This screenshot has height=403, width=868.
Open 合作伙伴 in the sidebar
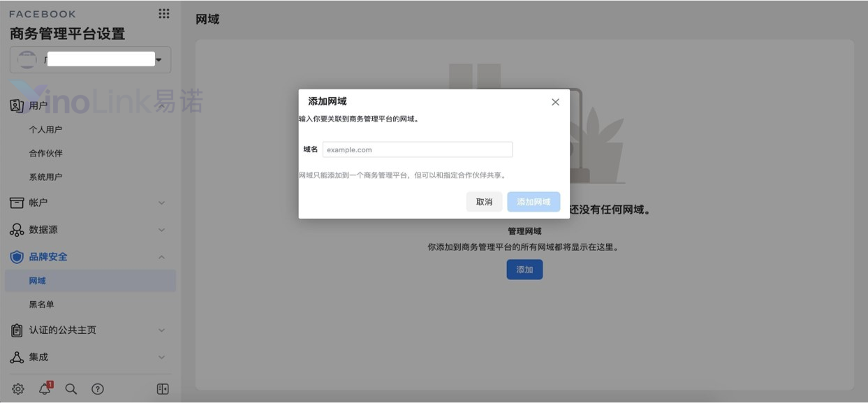[45, 153]
